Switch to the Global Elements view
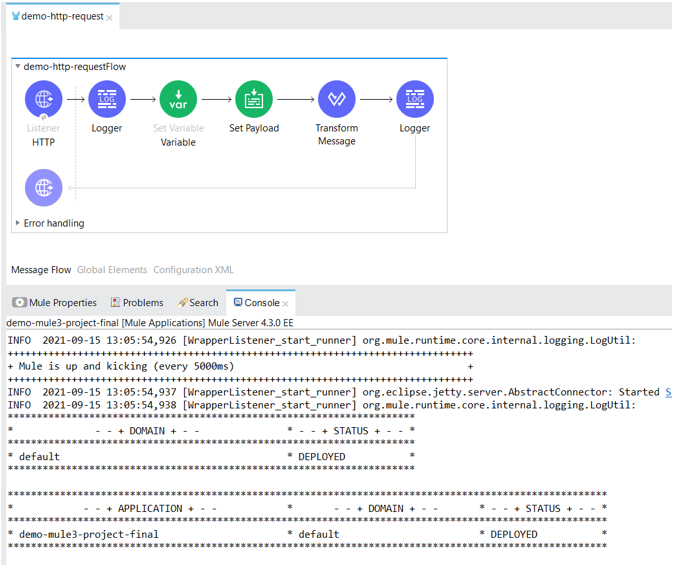Screen dimensions: 690x568 [112, 270]
